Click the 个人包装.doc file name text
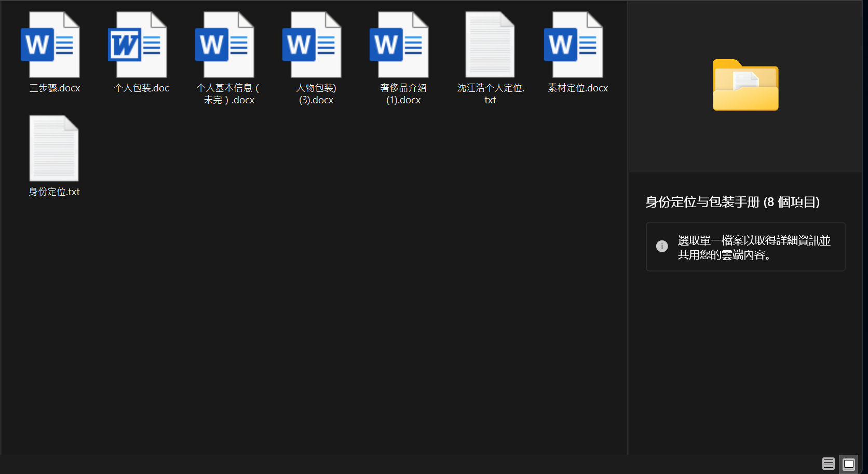The image size is (868, 474). point(141,88)
